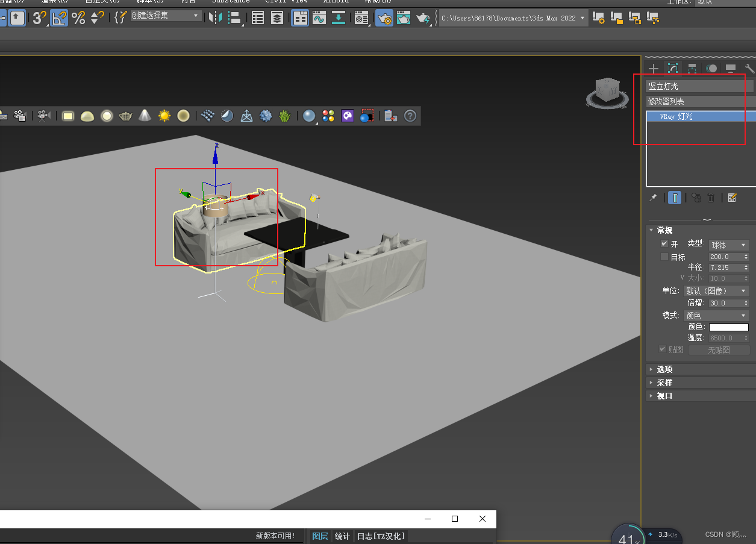The image size is (756, 544).
Task: Open Schematic View icon
Action: pyautogui.click(x=339, y=18)
